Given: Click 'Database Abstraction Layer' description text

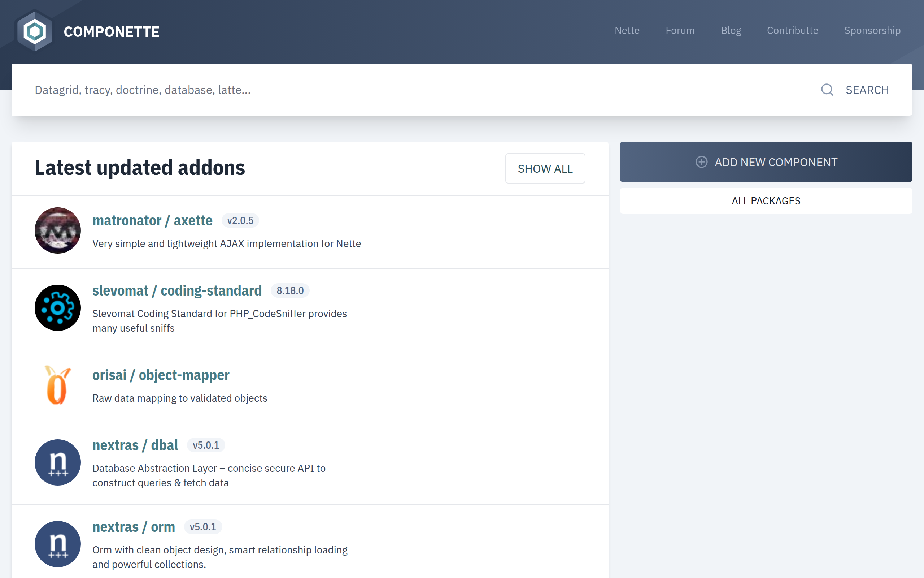Looking at the screenshot, I should (x=209, y=475).
